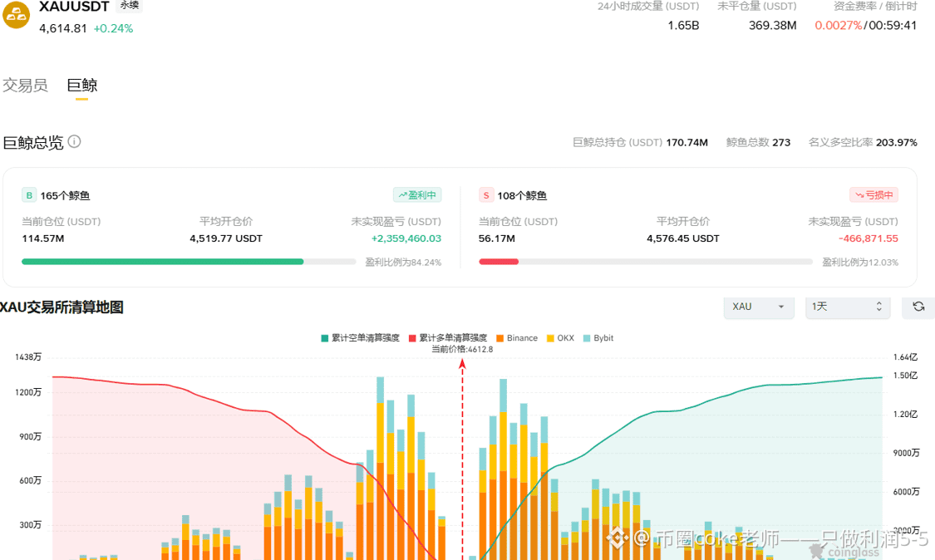935x560 pixels.
Task: Click the average entry 4,576.45 USDT
Action: pyautogui.click(x=683, y=238)
